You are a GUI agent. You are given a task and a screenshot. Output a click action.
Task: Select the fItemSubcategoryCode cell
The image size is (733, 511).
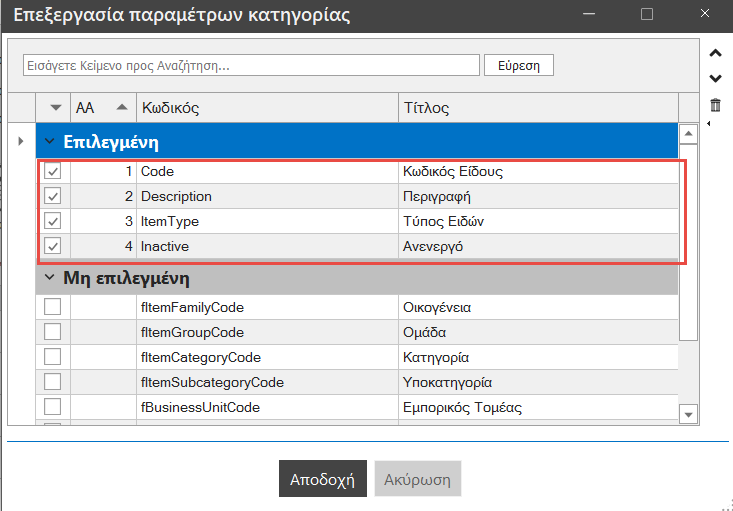[x=267, y=382]
